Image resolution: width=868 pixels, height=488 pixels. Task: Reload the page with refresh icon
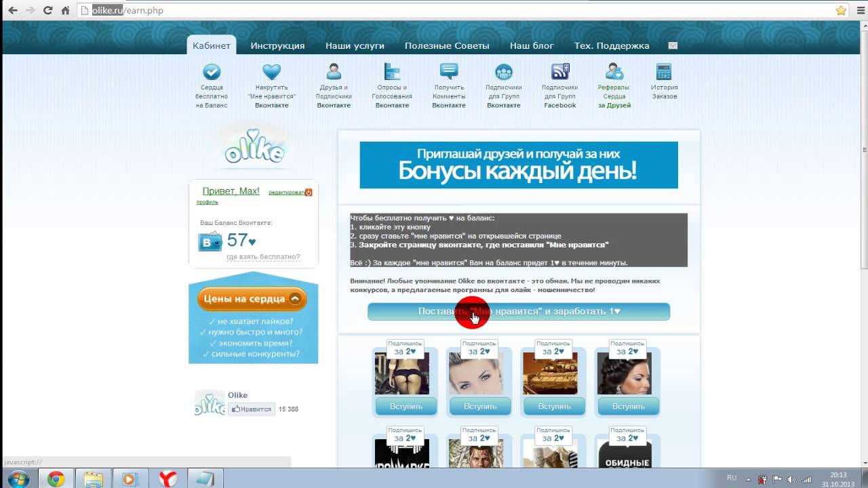(x=47, y=10)
